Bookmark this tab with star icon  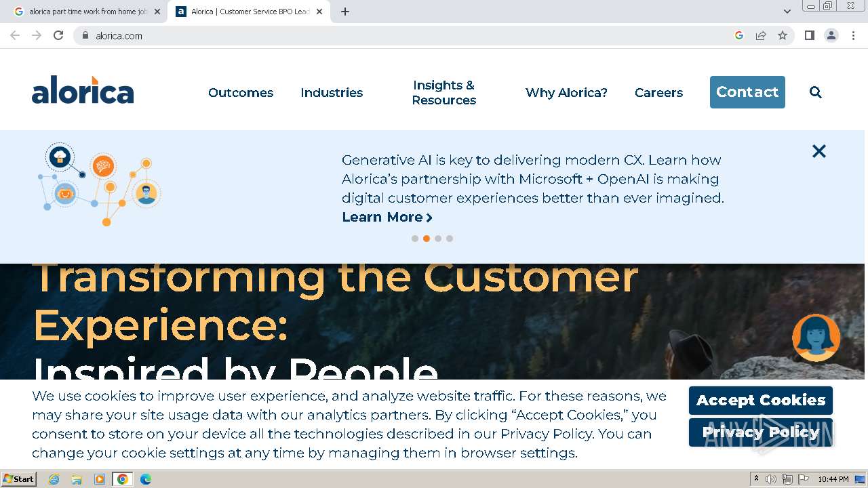pos(783,35)
